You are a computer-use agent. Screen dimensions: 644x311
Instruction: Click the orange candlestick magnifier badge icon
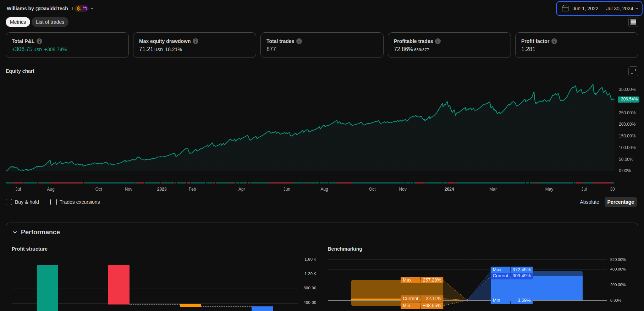[78, 9]
